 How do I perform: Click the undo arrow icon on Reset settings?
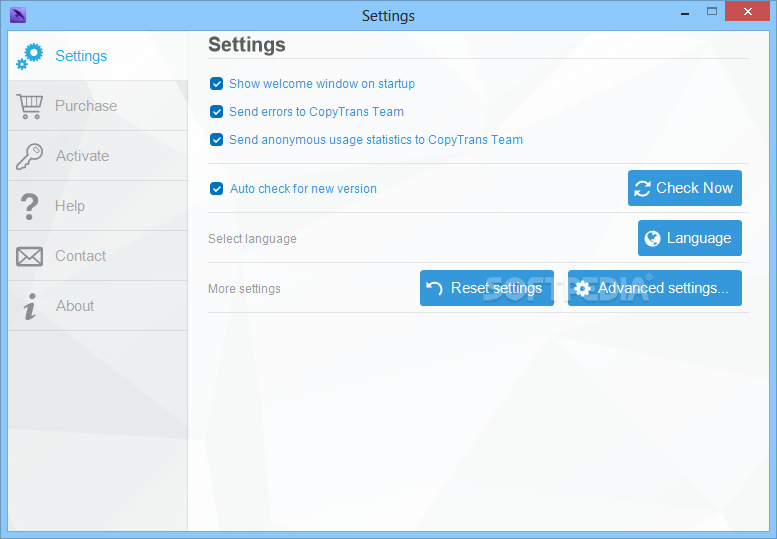[x=435, y=288]
